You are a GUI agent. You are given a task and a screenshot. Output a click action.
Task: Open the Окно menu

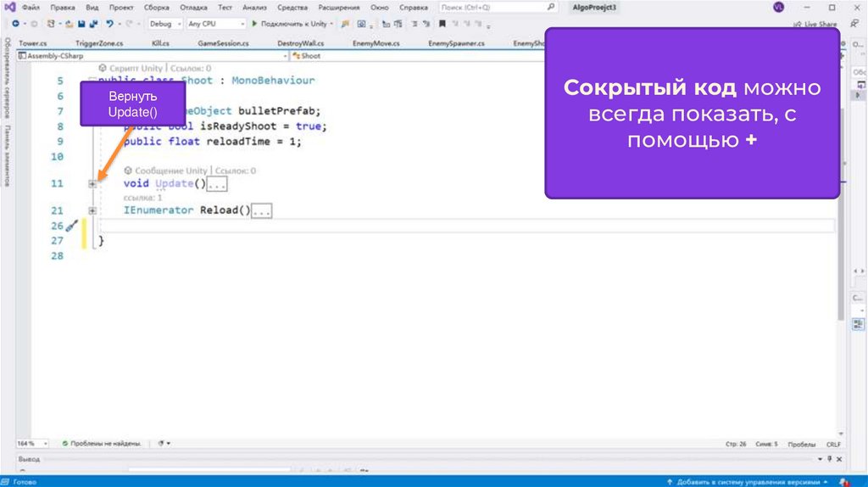click(379, 7)
